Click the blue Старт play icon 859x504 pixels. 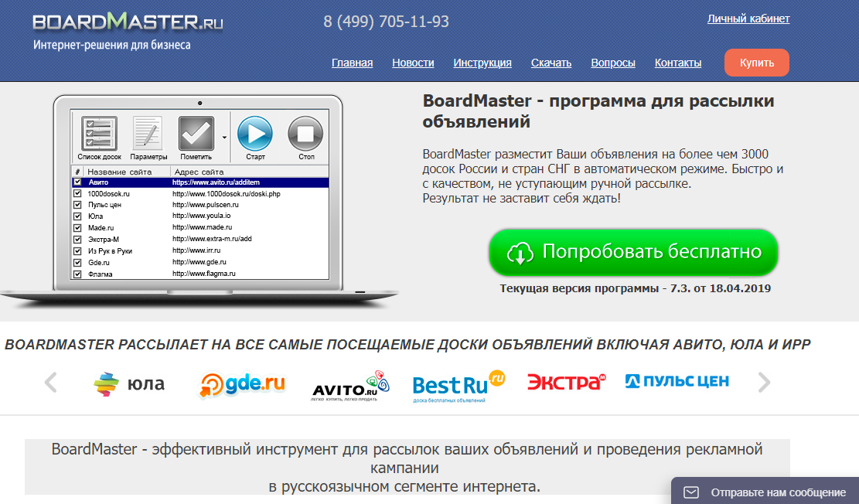pos(254,133)
